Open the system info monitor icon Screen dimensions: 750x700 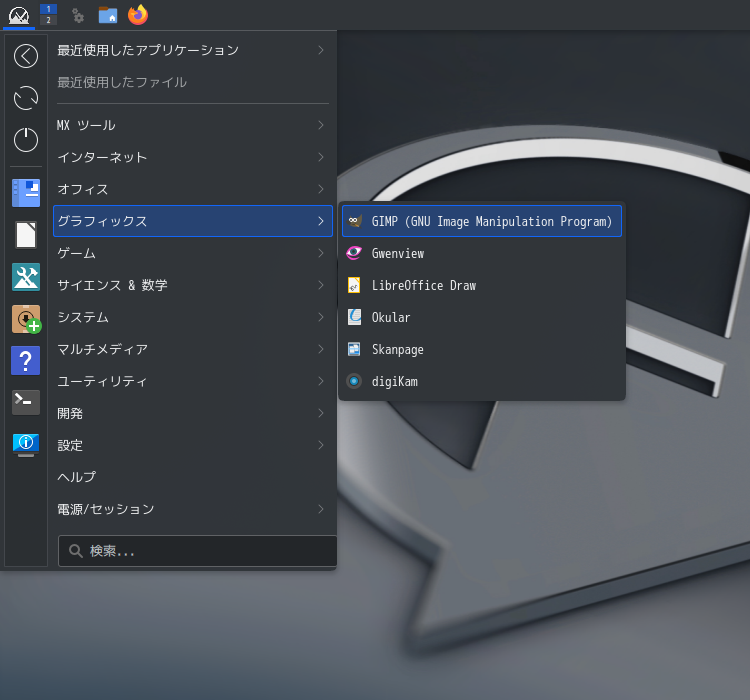[x=26, y=444]
